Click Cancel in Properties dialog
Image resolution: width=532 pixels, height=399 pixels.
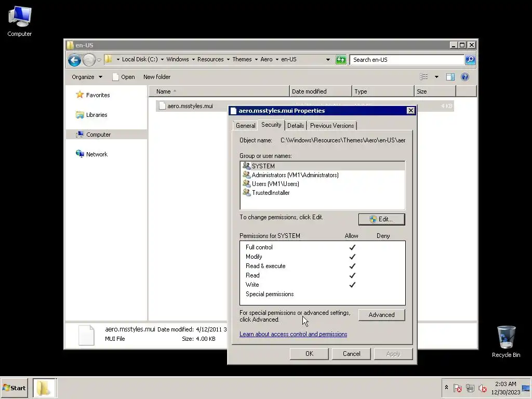[352, 354]
